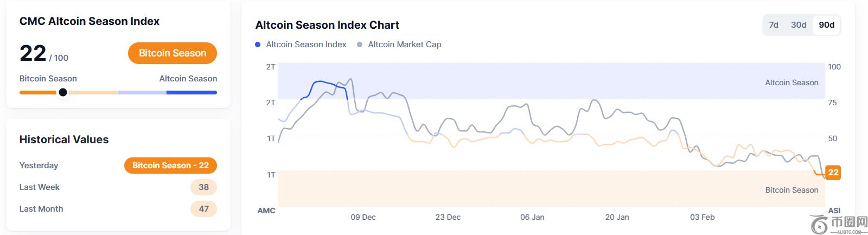Click the Bitcoin Season zone label in chart
The height and width of the screenshot is (235, 868).
792,190
